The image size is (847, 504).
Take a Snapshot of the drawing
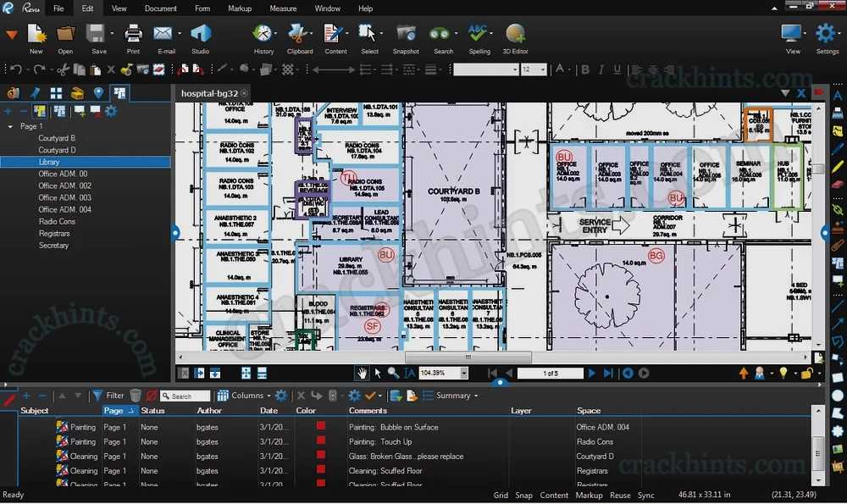(x=405, y=37)
